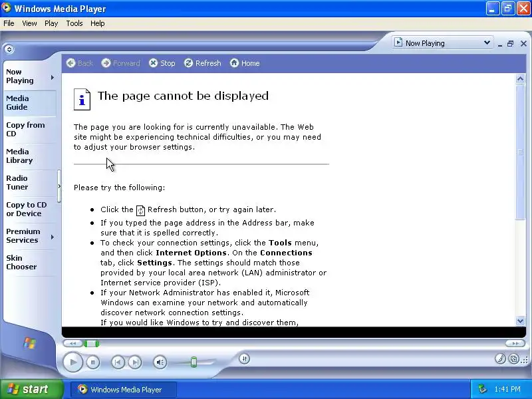Open the Help menu

point(97,23)
